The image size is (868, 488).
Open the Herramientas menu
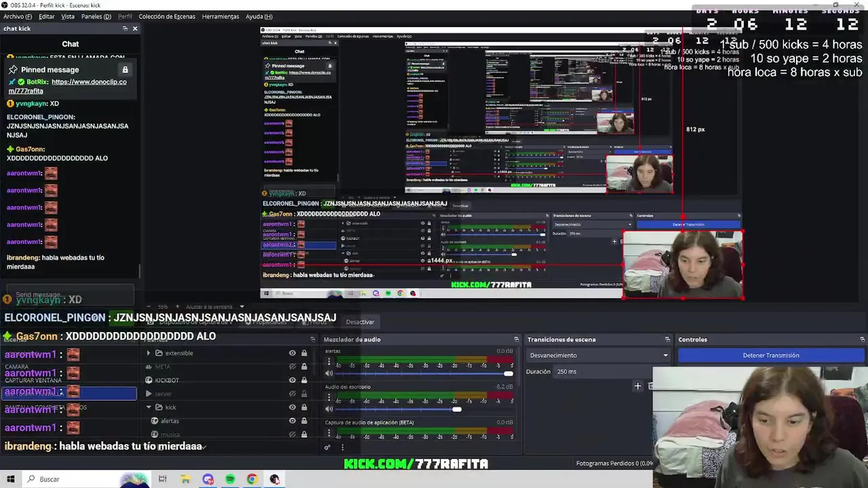(x=220, y=16)
